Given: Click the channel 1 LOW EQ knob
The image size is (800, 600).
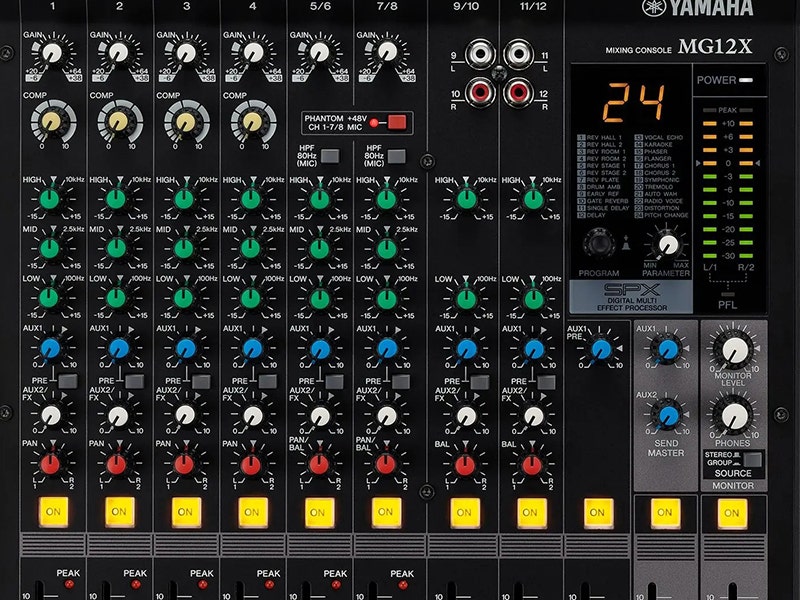Looking at the screenshot, I should pyautogui.click(x=49, y=298).
